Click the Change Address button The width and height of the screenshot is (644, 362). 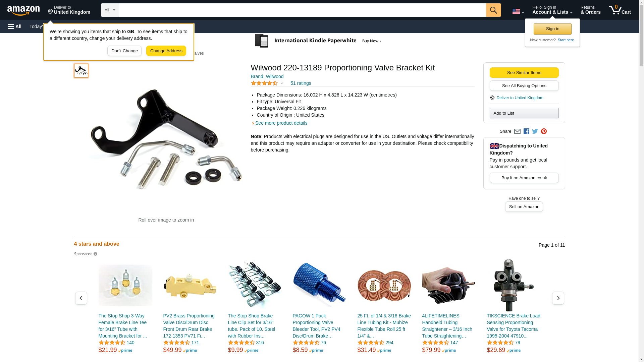coord(166,51)
